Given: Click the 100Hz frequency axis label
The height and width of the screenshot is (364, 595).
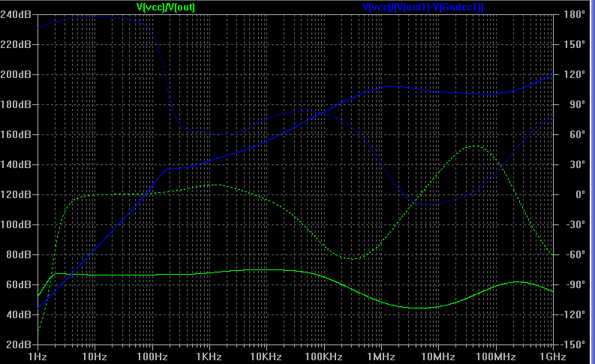Looking at the screenshot, I should pyautogui.click(x=152, y=356).
